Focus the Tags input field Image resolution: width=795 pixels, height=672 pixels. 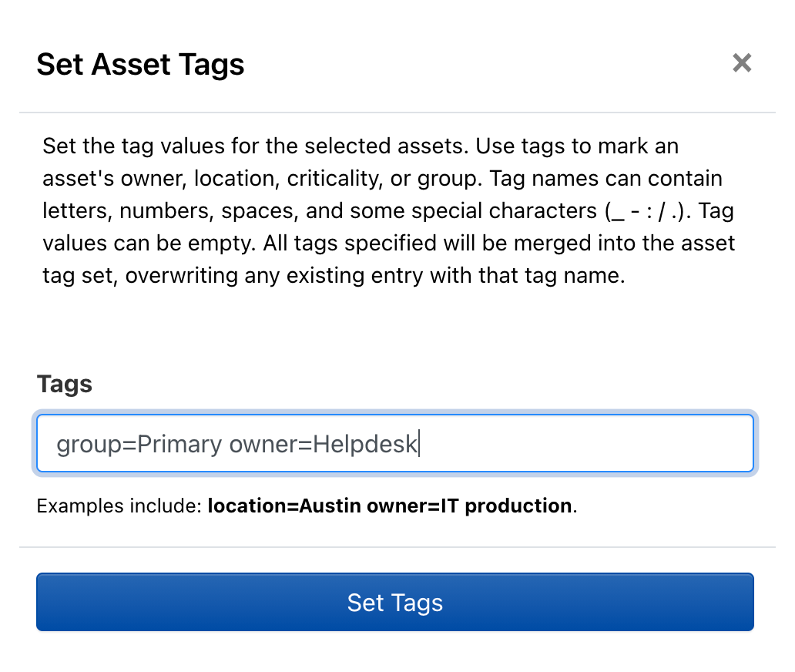[x=394, y=444]
